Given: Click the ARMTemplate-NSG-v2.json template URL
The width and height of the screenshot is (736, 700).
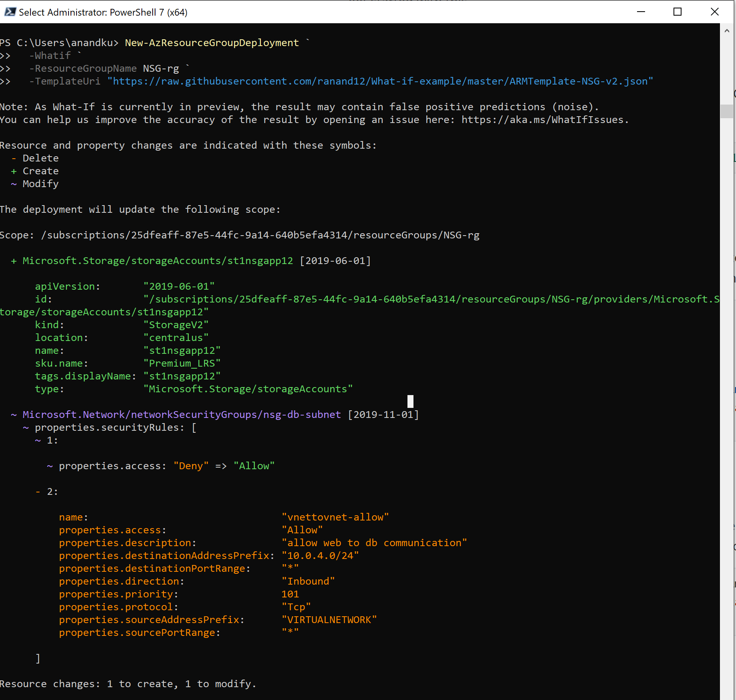Looking at the screenshot, I should pyautogui.click(x=380, y=81).
